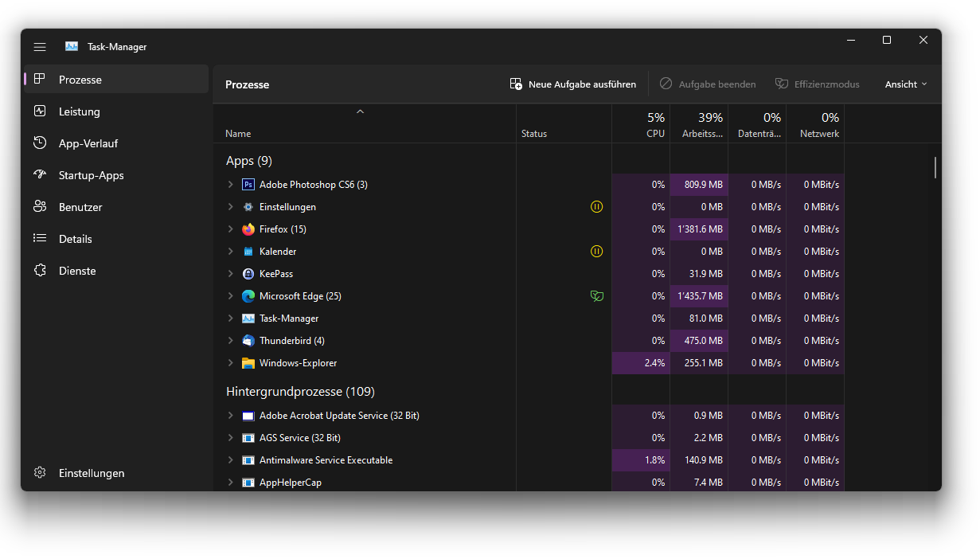Click the Adobe Photoshop CS6 icon
This screenshot has height=559, width=980.
[x=248, y=185]
